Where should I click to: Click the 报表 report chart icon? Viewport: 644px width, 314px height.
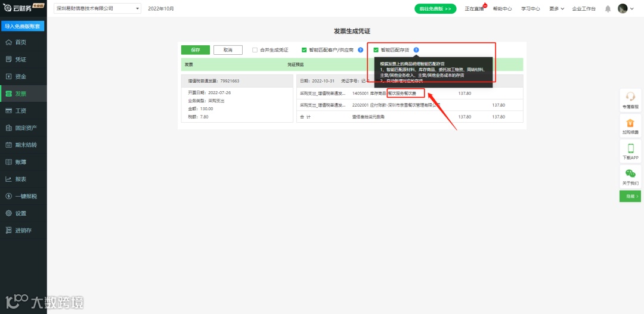tap(8, 179)
